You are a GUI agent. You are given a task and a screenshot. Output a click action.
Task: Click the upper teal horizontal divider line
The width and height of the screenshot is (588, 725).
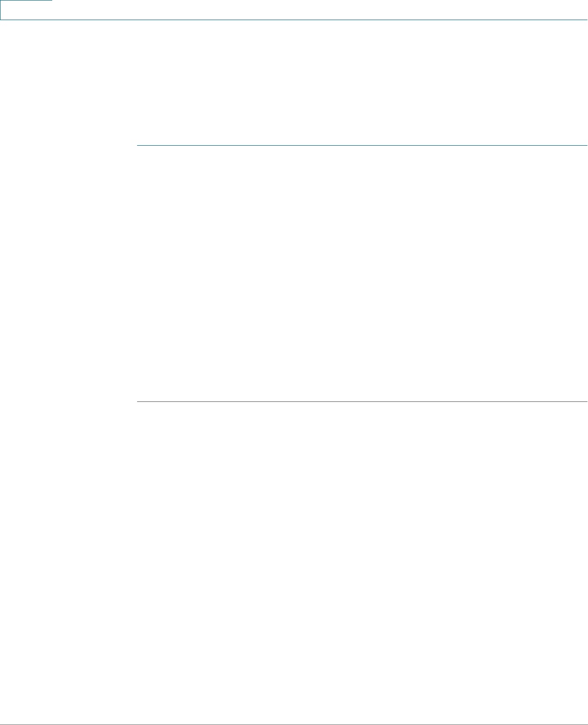(x=362, y=145)
